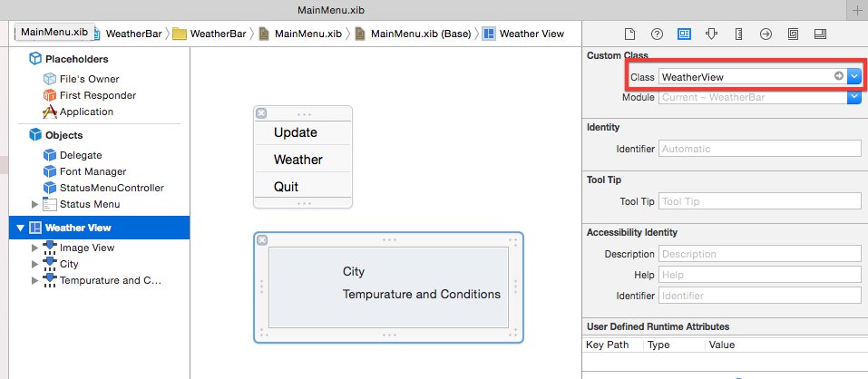Close the Weather View canvas with X
Viewport: 868px width, 379px height.
point(262,240)
